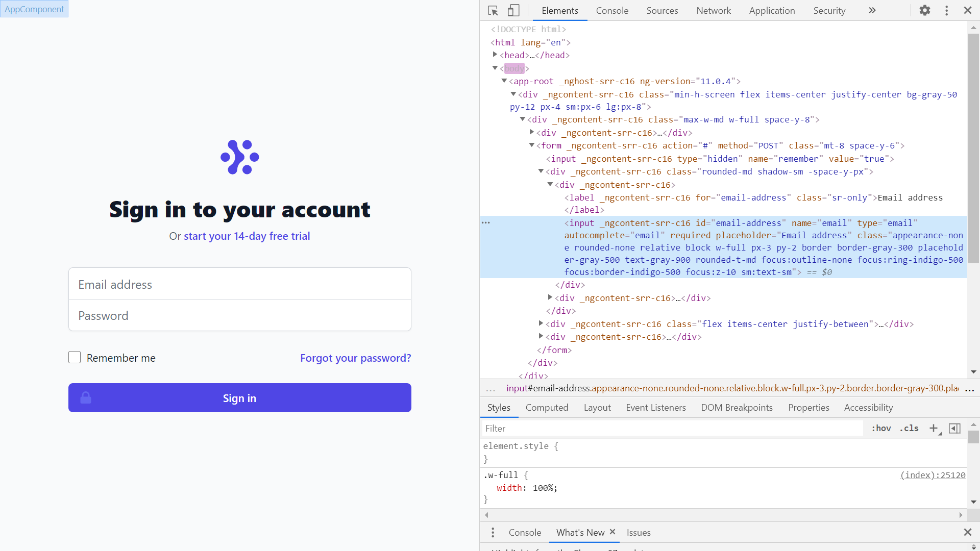Toggle the device toolbar icon
980x551 pixels.
[513, 10]
